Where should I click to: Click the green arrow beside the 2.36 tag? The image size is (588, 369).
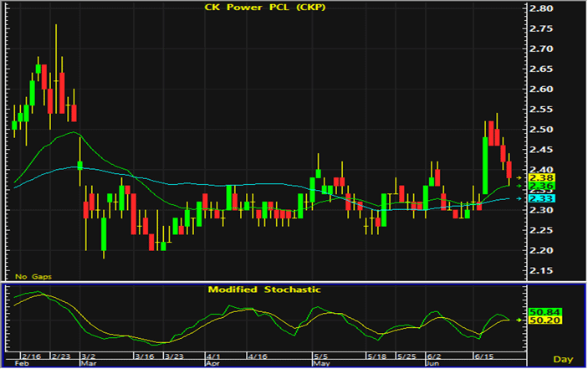pyautogui.click(x=519, y=186)
